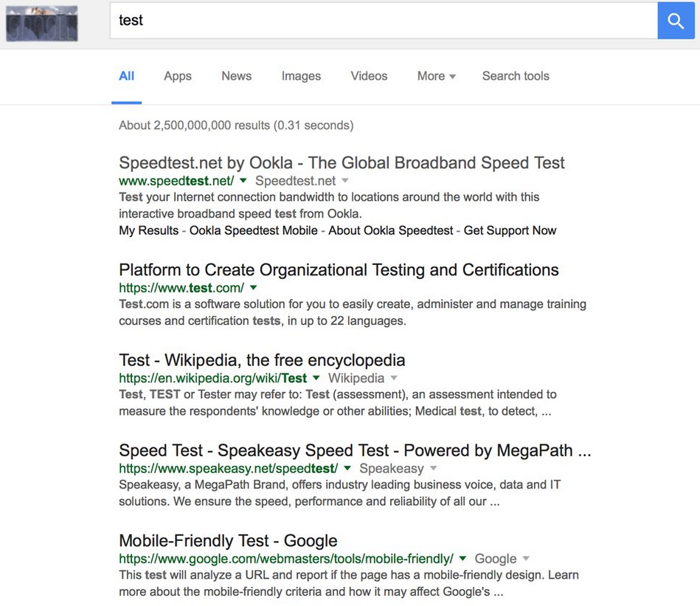Expand the gray Wikipedia source dropdown
The height and width of the screenshot is (606, 700).
point(394,379)
